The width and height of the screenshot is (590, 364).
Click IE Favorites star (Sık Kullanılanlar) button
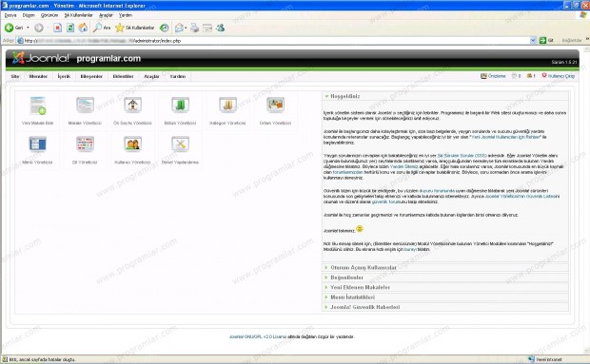click(x=135, y=28)
